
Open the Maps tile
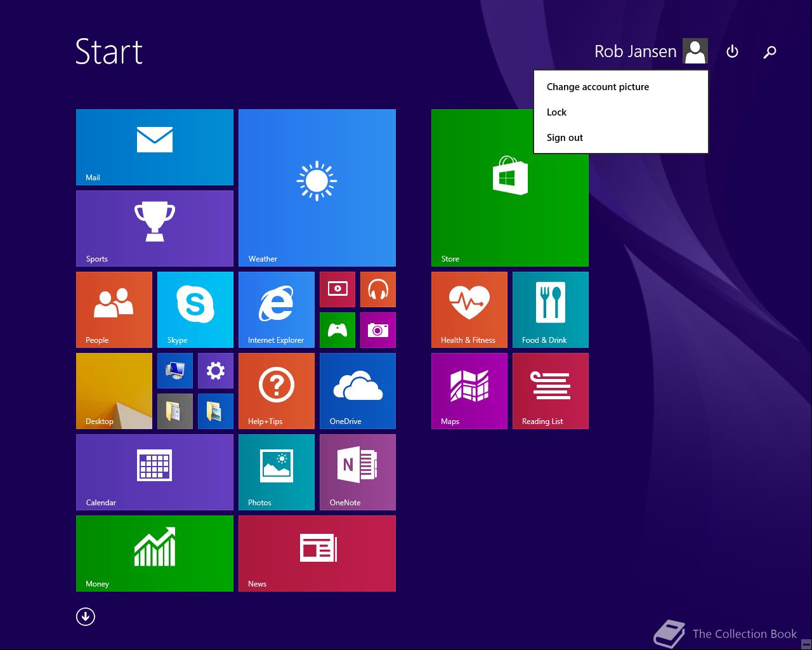[469, 391]
